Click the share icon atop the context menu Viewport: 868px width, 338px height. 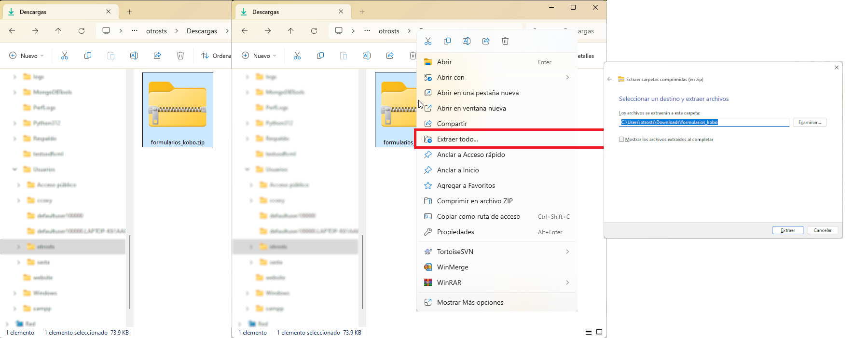pyautogui.click(x=486, y=41)
